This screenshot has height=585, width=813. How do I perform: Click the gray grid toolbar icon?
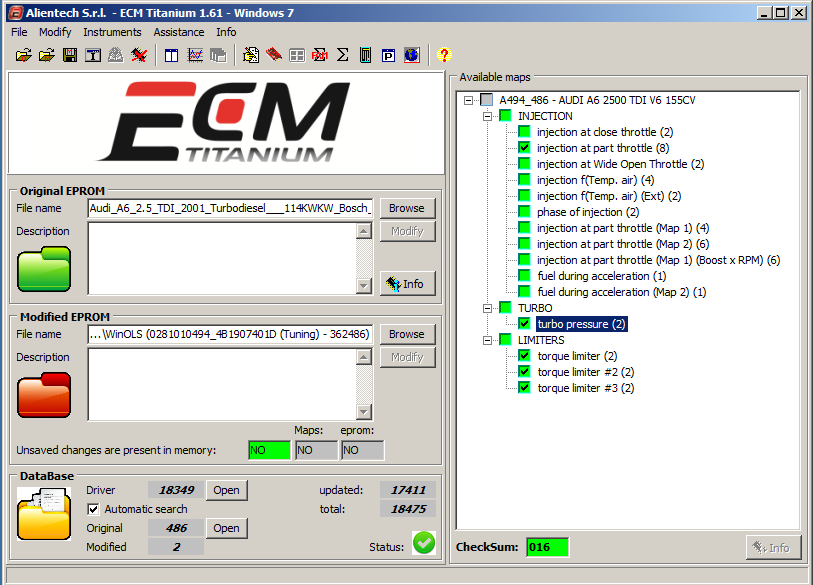297,55
